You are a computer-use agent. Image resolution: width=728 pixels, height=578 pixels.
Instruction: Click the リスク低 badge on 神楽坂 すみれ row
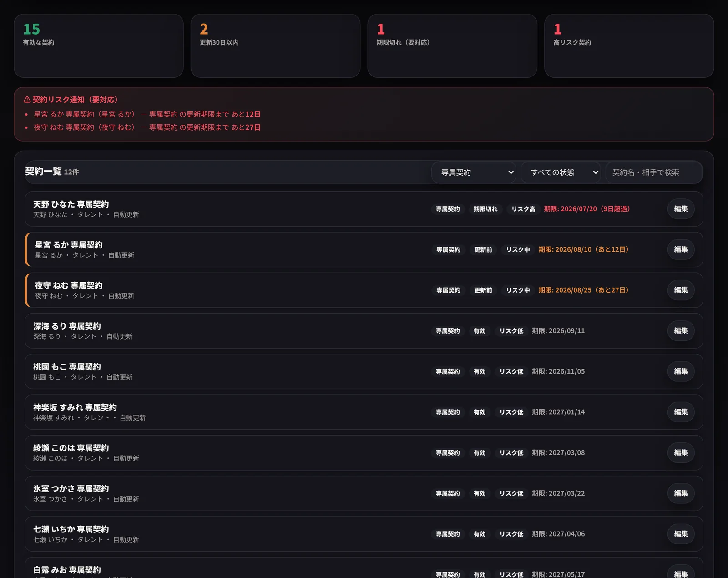tap(511, 412)
